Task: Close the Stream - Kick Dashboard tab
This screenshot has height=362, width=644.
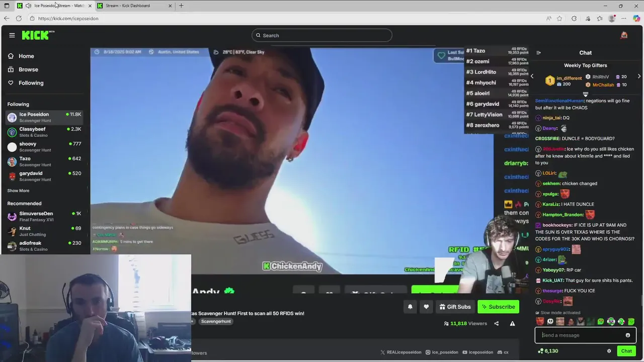Action: coord(170,6)
